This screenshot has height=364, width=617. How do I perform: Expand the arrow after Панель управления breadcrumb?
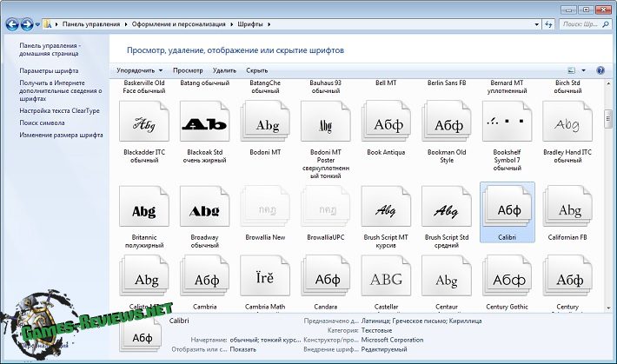pos(126,24)
